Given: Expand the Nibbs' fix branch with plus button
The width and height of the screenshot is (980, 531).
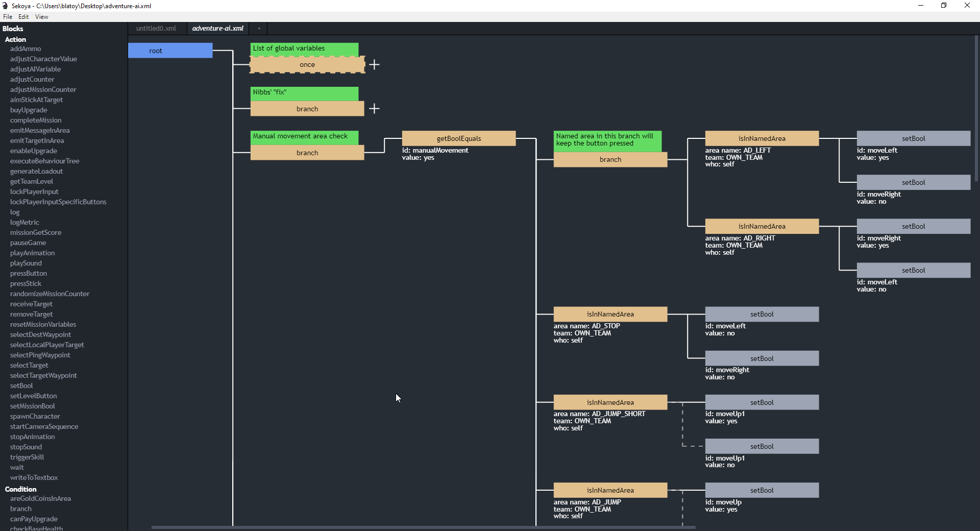Looking at the screenshot, I should [375, 109].
